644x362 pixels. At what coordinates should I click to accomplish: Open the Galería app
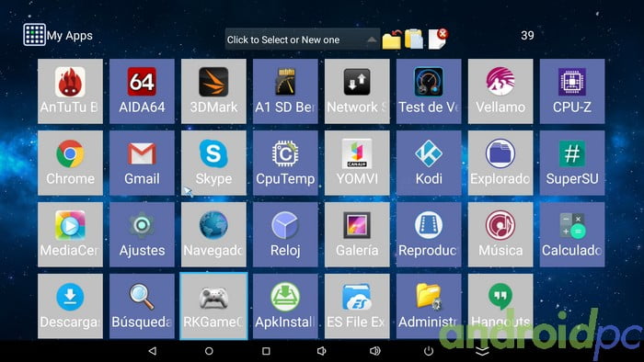point(357,234)
